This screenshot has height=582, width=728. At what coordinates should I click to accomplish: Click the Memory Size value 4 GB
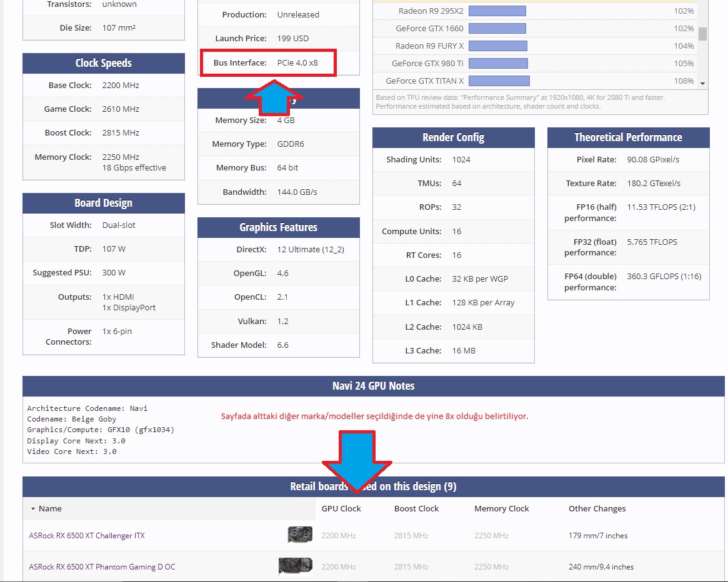(x=286, y=120)
